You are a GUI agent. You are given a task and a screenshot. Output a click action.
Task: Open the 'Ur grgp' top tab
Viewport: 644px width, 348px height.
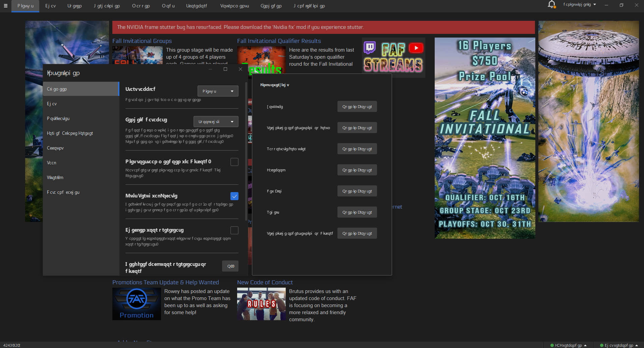74,6
